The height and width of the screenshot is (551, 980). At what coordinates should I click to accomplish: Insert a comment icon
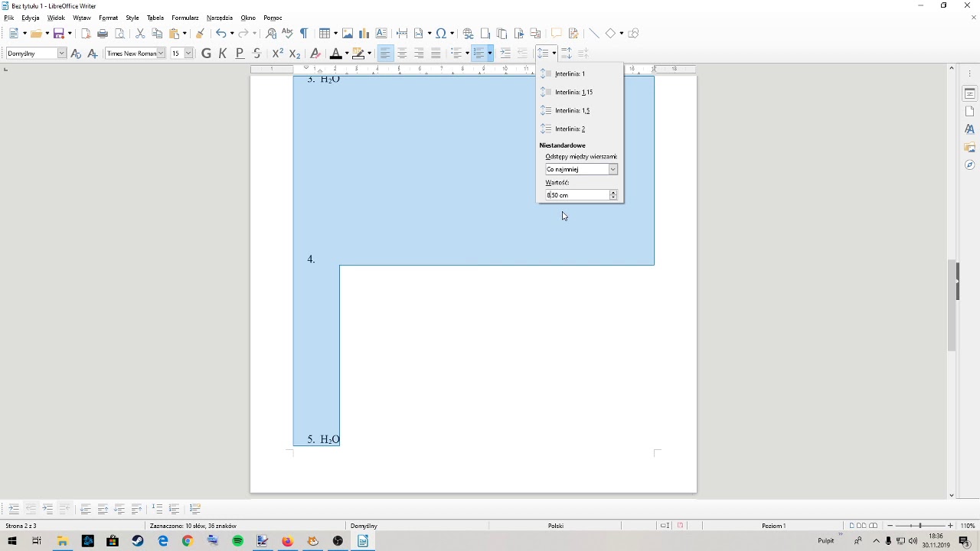click(x=557, y=33)
